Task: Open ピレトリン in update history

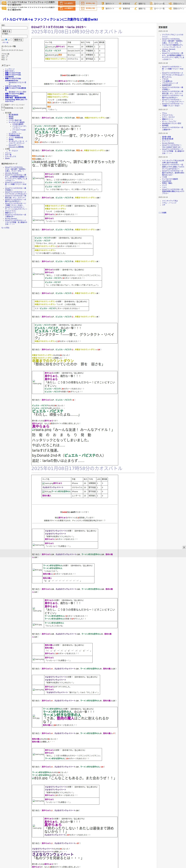Action: click(x=166, y=141)
